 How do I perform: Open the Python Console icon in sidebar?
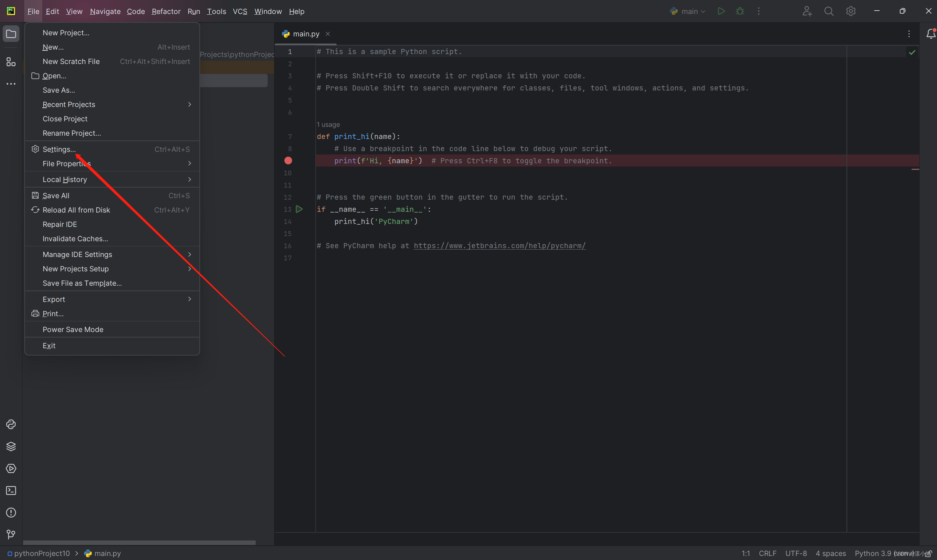click(11, 424)
